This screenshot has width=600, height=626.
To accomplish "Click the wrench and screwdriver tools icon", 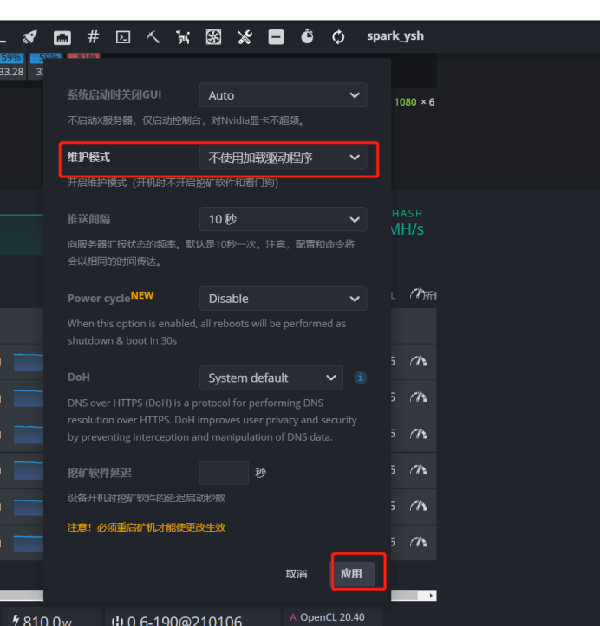I will click(x=245, y=37).
